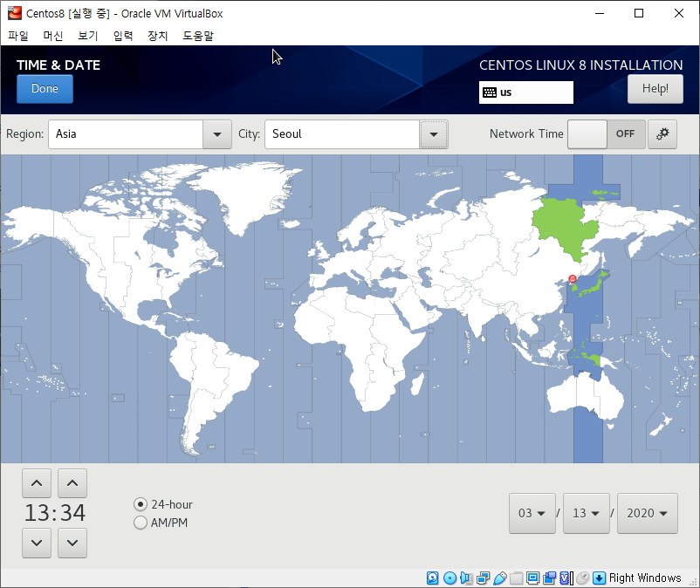Select the AM/PM format option
Screen dimensions: 700x588
(161, 523)
